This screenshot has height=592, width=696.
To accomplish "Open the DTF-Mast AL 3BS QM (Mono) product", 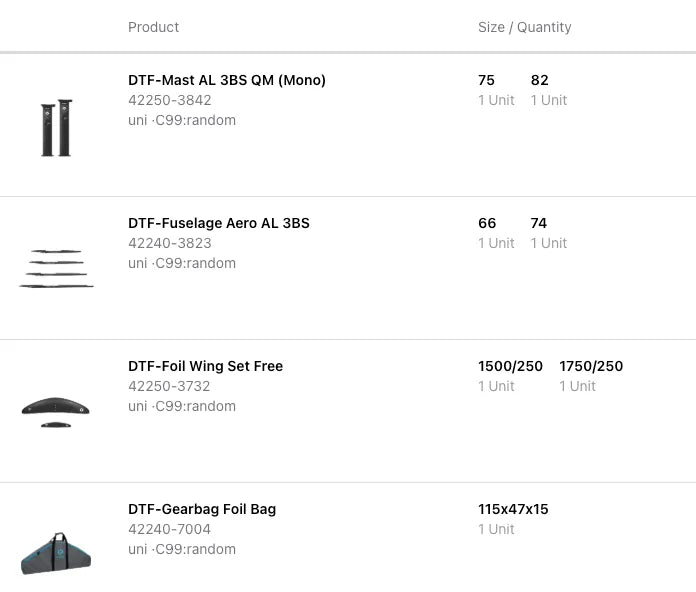I will [x=227, y=80].
